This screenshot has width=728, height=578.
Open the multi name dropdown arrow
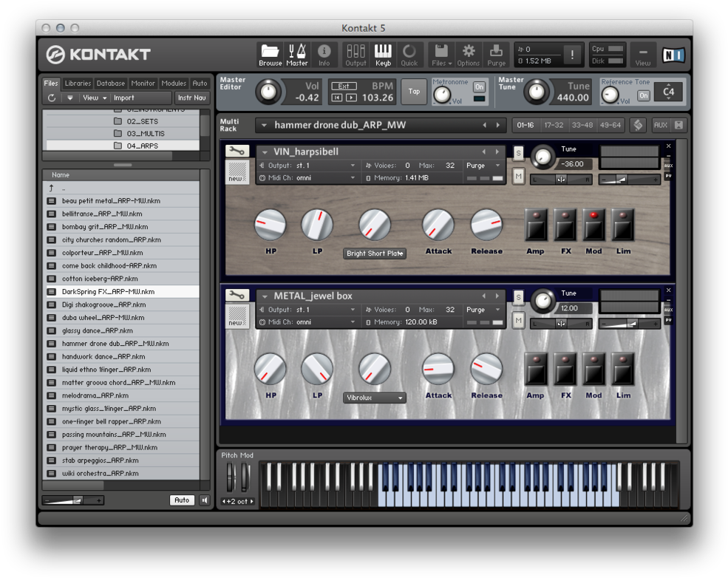click(264, 125)
